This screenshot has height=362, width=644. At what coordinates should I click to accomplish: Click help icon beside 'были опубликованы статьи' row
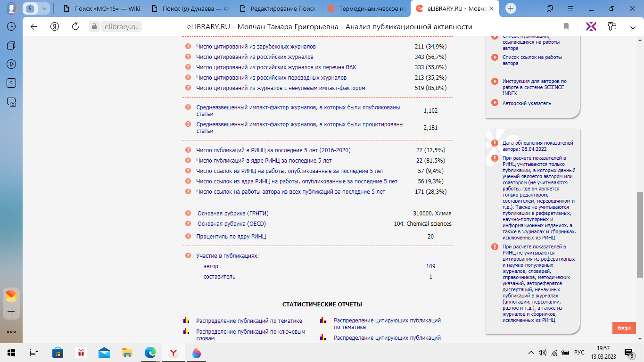pyautogui.click(x=188, y=107)
